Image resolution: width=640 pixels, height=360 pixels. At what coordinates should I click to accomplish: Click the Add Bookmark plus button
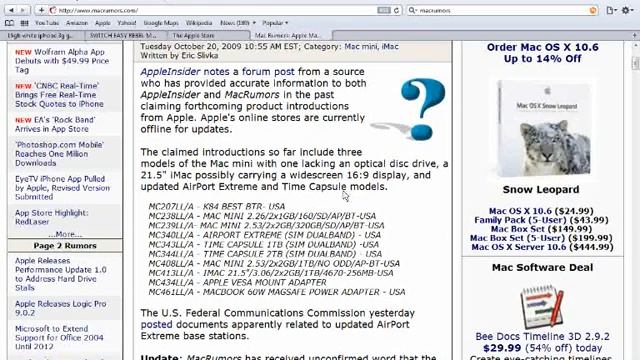[x=41, y=10]
